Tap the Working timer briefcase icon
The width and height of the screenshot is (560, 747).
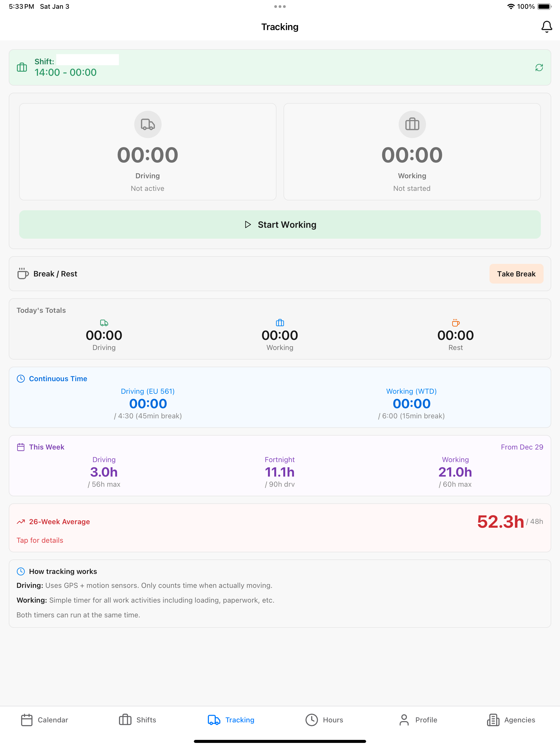pos(412,124)
